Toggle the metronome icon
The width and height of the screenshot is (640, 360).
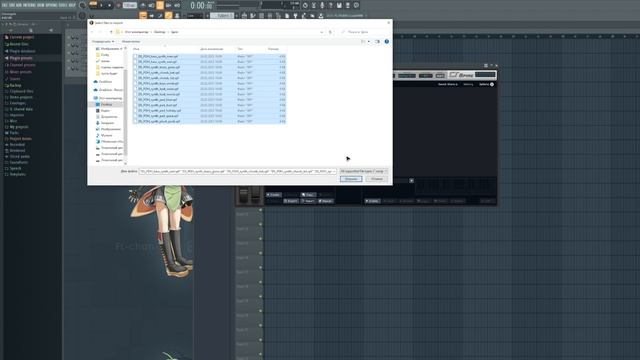(x=143, y=5)
